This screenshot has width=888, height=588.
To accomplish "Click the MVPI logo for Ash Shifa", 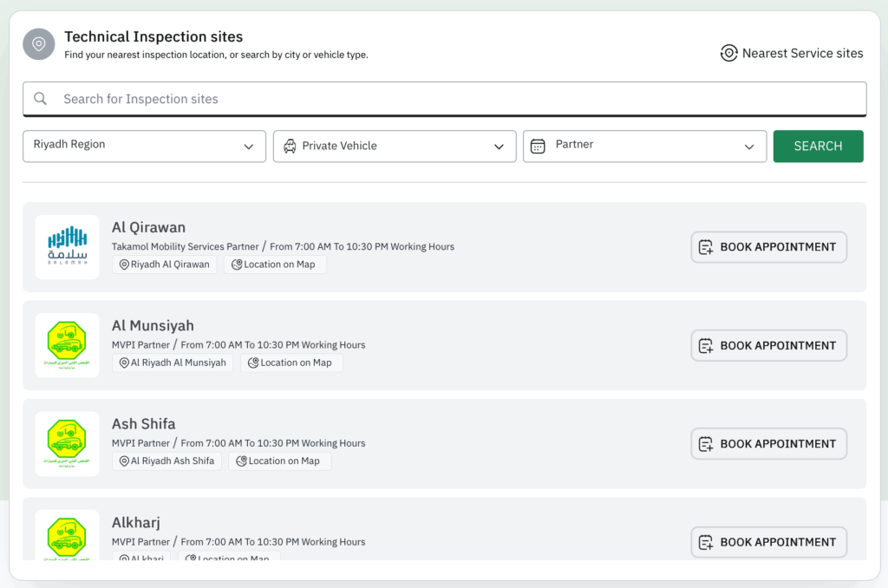I will tap(68, 443).
